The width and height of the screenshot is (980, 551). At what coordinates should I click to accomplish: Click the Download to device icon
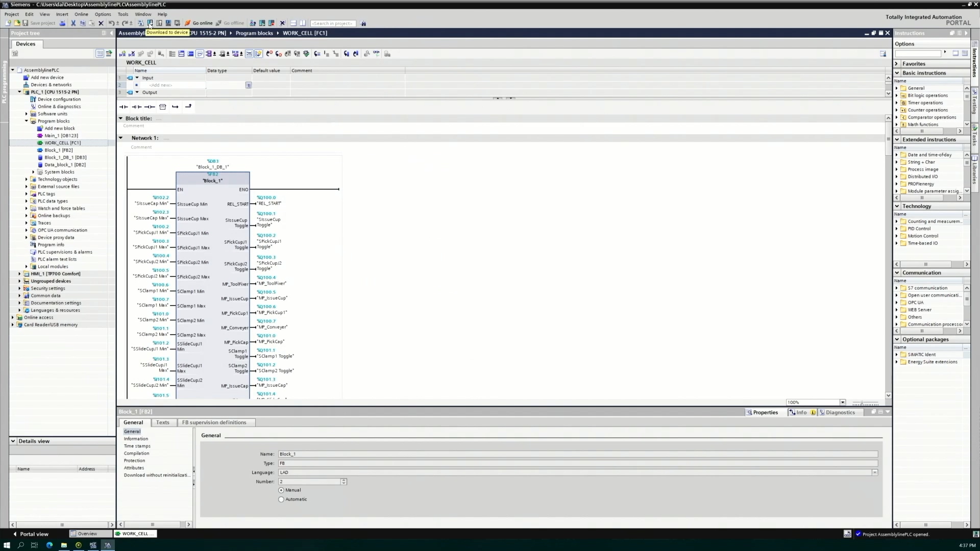[x=150, y=23]
